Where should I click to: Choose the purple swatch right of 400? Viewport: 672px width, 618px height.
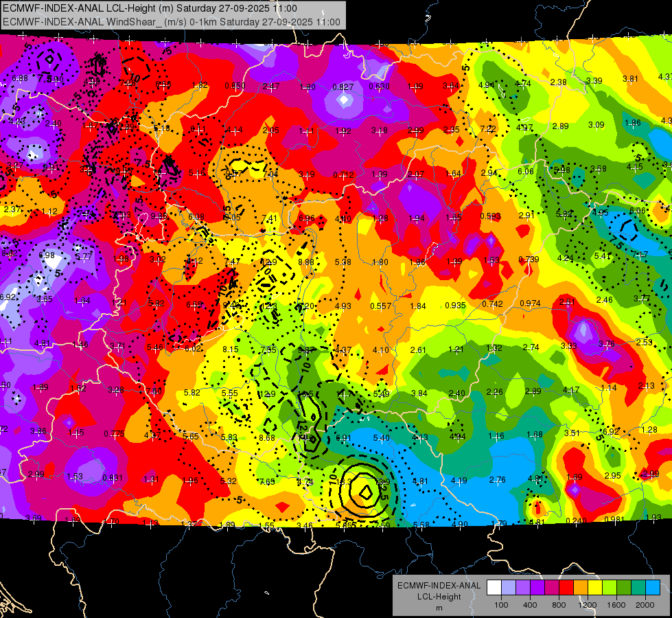tap(537, 587)
